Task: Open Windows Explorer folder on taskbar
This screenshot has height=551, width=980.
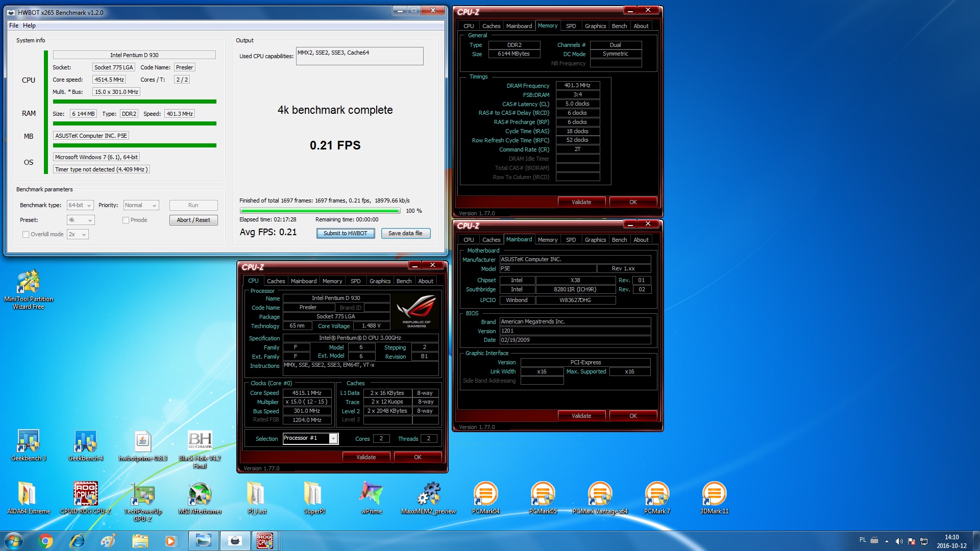Action: pyautogui.click(x=140, y=541)
